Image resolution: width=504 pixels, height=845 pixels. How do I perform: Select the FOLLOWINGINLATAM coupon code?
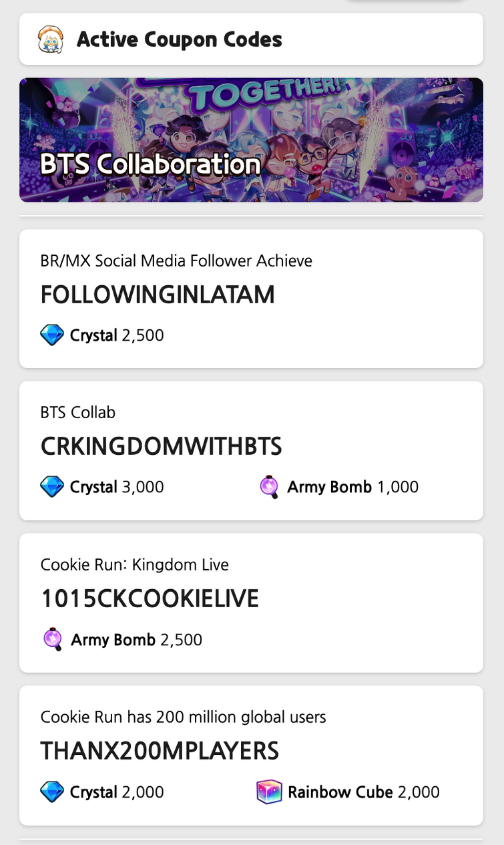click(x=158, y=295)
